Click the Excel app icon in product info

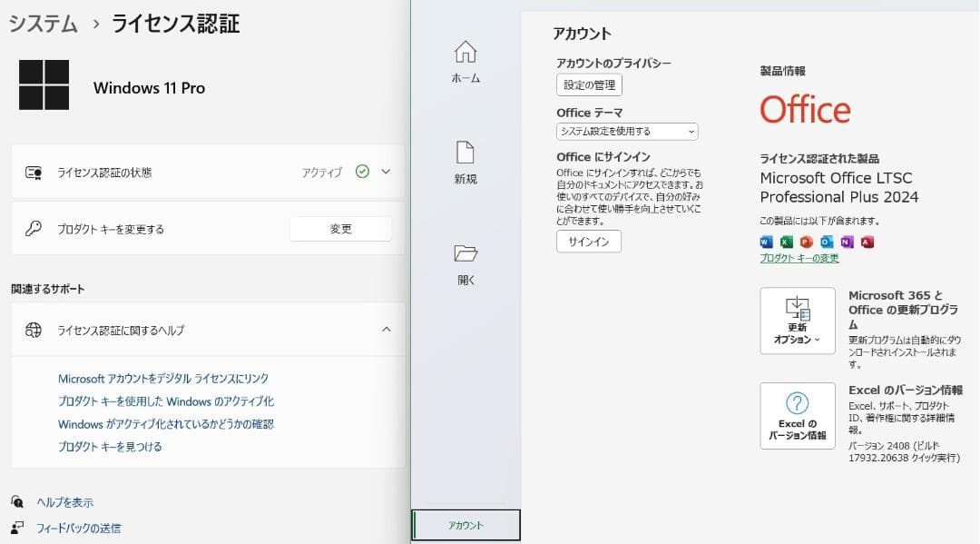point(787,242)
